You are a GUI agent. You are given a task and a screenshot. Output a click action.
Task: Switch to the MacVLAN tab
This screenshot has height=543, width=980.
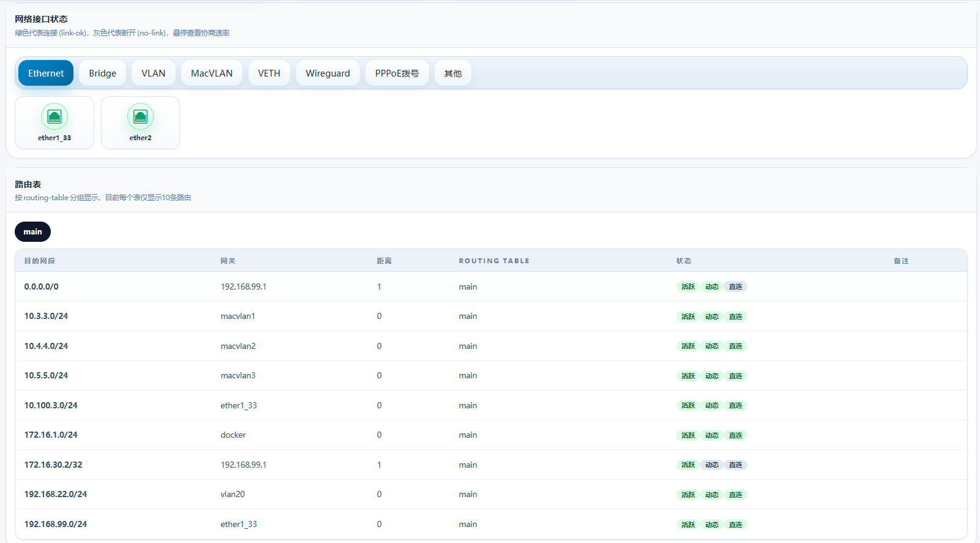tap(211, 73)
